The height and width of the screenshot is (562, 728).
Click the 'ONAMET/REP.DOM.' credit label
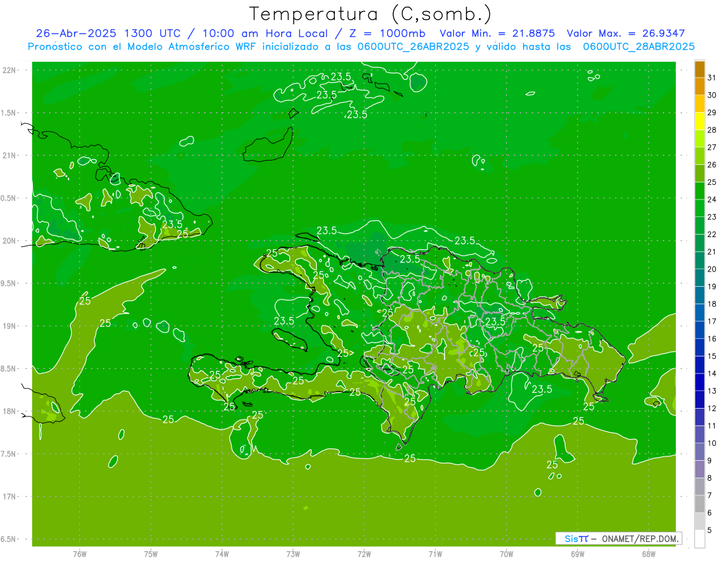tap(639, 538)
